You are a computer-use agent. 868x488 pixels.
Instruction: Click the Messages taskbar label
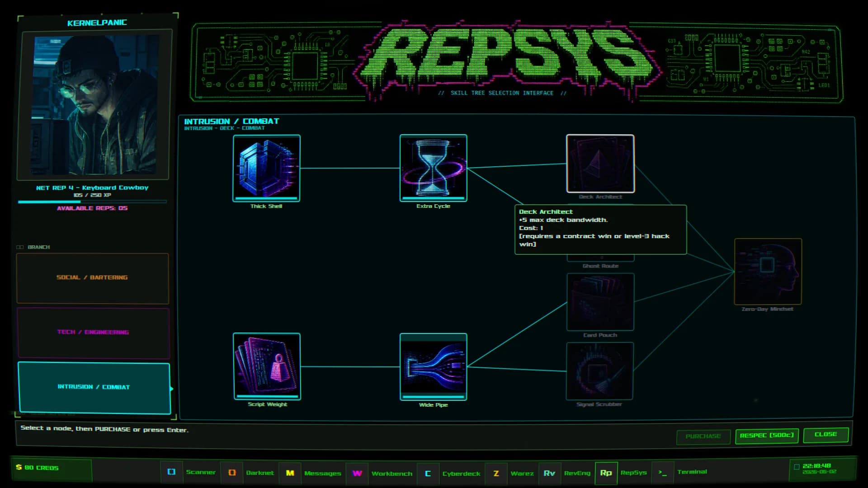(x=323, y=474)
